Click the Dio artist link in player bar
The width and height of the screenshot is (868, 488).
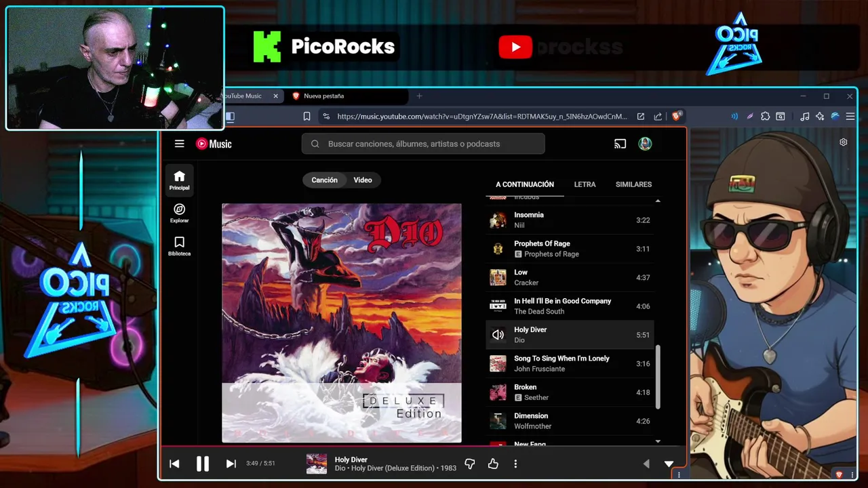(x=340, y=468)
